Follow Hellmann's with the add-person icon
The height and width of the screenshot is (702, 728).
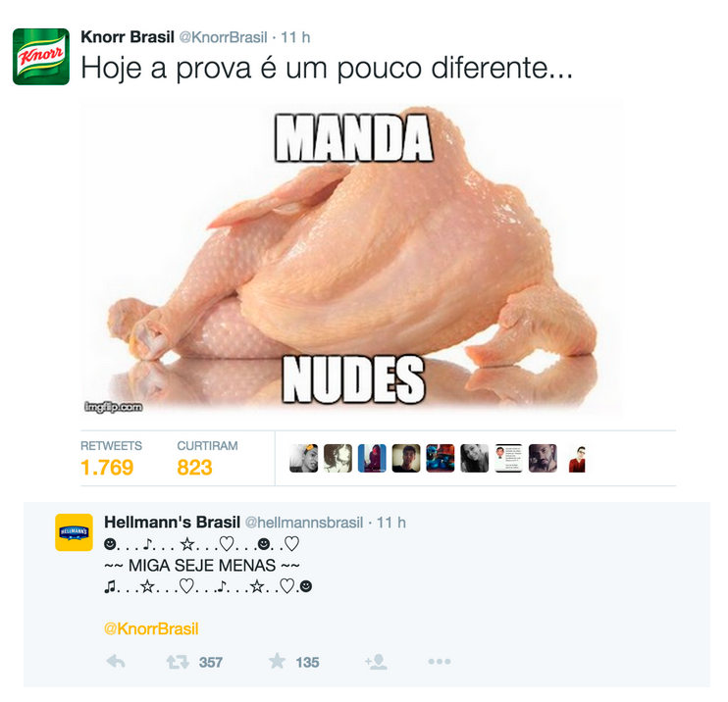pos(376,662)
